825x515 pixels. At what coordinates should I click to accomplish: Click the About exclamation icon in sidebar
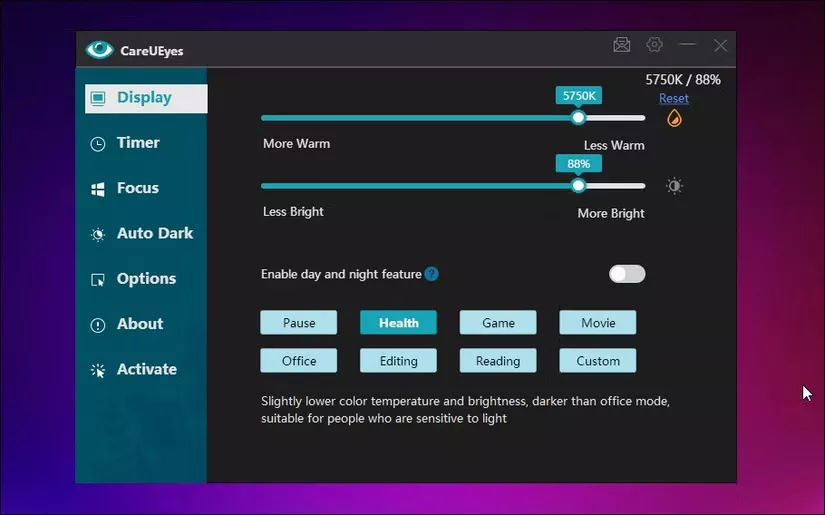98,325
